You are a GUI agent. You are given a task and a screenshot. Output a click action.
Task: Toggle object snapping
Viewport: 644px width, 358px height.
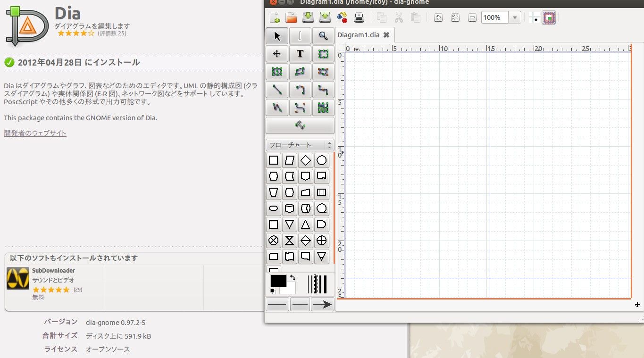549,18
